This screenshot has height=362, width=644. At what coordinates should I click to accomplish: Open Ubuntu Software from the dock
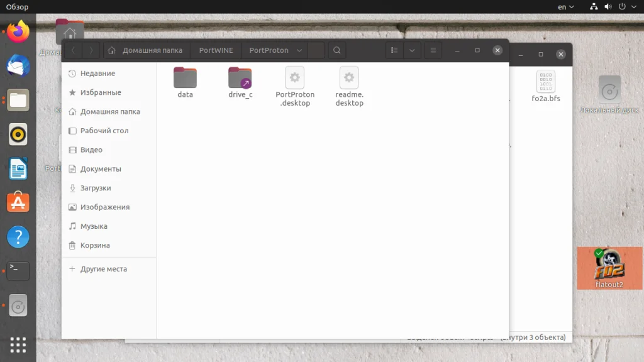[x=17, y=202]
